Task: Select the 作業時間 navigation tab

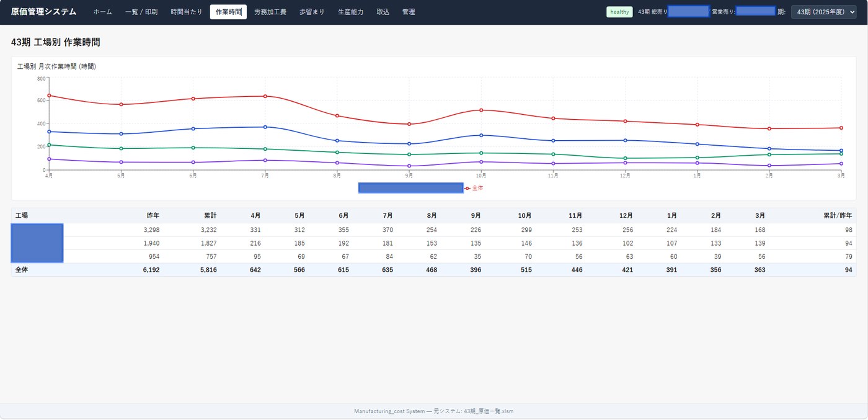Action: click(228, 12)
